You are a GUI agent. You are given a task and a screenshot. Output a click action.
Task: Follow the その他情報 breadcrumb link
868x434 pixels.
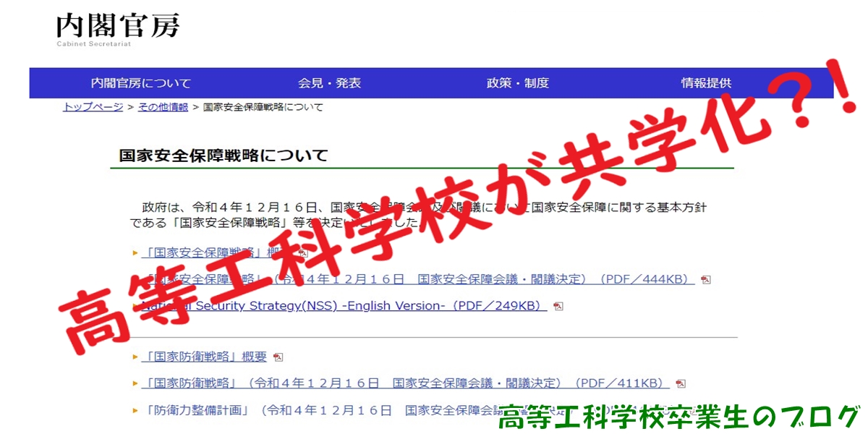163,107
